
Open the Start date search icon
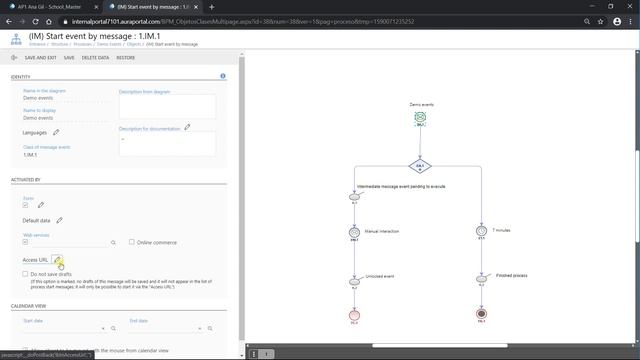pos(113,329)
